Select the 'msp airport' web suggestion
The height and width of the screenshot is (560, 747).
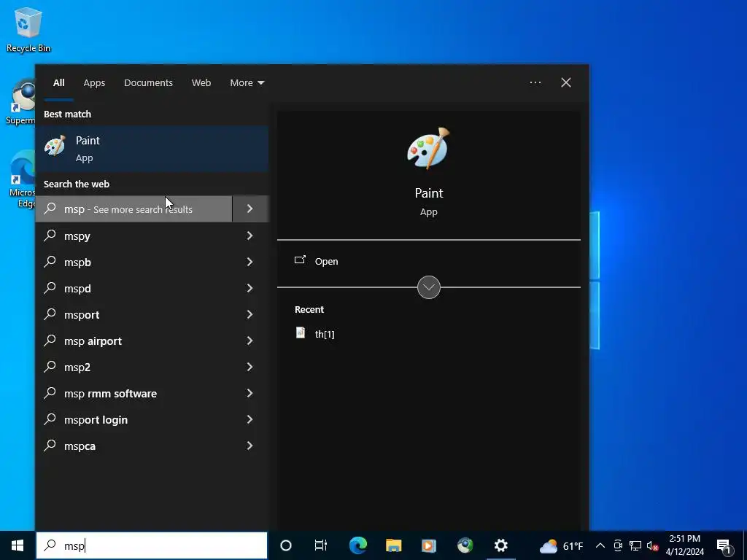134,341
